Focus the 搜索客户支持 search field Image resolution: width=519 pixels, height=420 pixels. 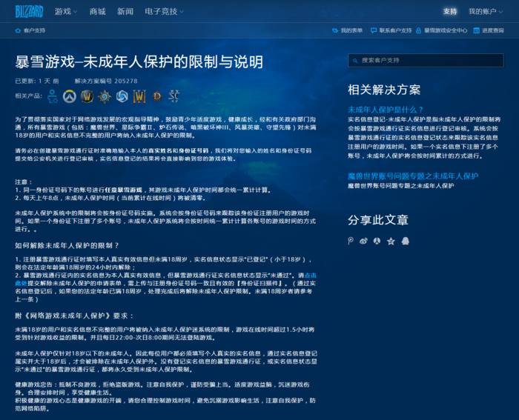[x=426, y=61]
